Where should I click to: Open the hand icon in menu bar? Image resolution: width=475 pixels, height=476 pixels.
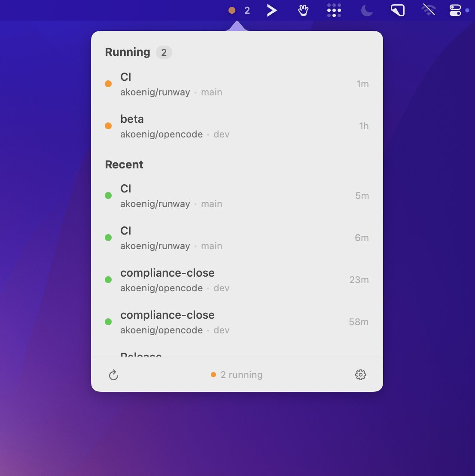pyautogui.click(x=303, y=11)
